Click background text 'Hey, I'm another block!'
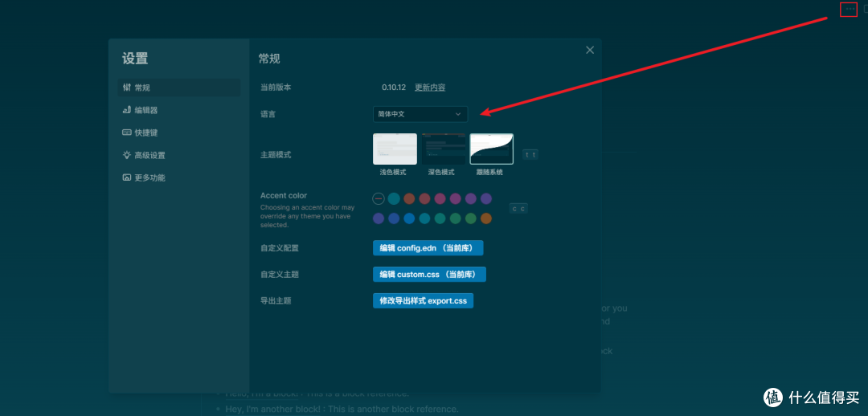This screenshot has height=416, width=868. [272, 410]
